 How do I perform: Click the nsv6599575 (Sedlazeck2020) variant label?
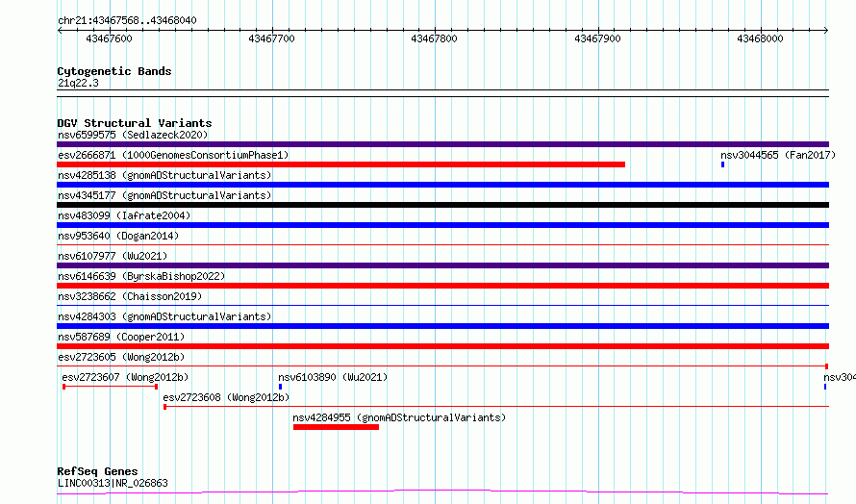[133, 135]
